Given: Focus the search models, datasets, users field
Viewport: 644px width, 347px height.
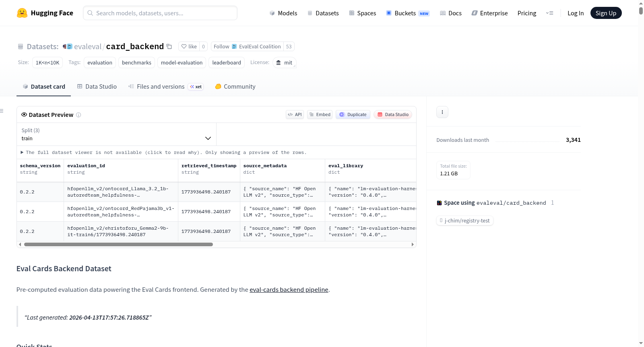Looking at the screenshot, I should click(160, 13).
